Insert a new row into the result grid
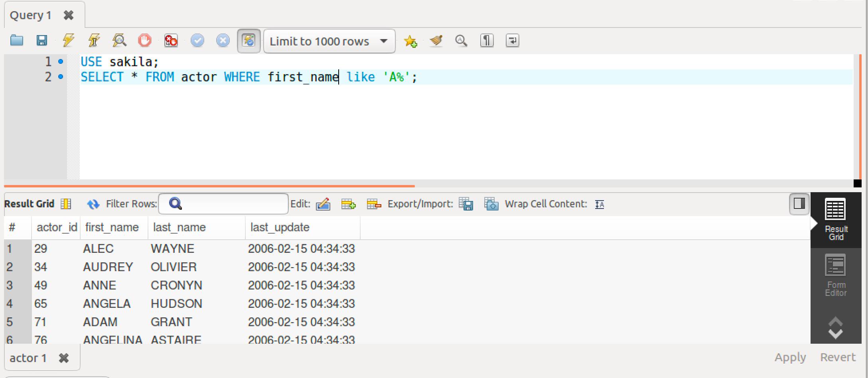This screenshot has width=868, height=378. point(349,204)
